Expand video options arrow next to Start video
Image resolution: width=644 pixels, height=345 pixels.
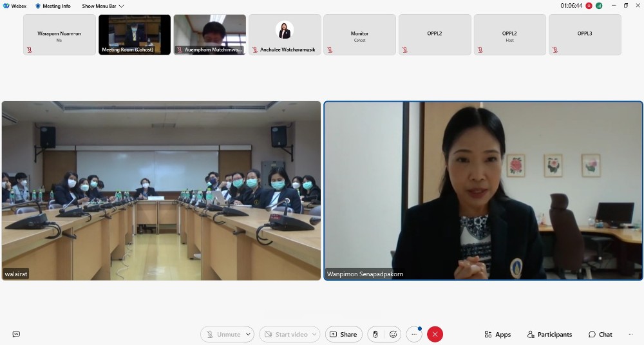[x=314, y=335]
